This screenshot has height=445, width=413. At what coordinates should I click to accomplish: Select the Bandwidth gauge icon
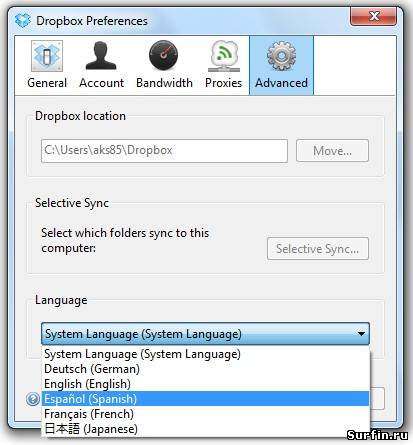163,55
